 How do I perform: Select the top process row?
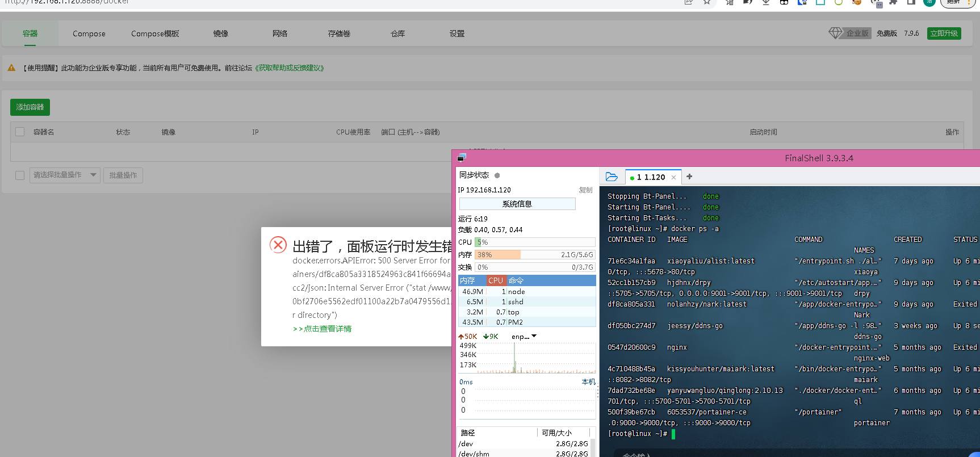pos(527,312)
